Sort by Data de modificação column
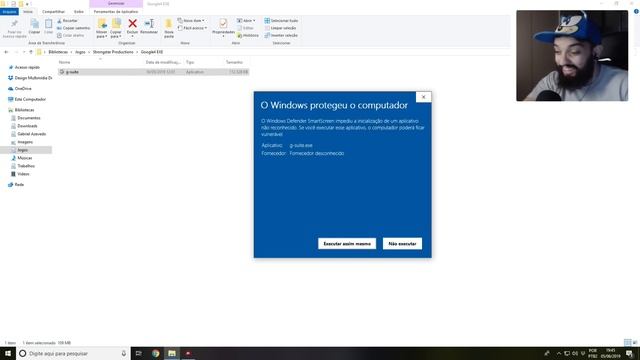This screenshot has width=640, height=360. 163,62
